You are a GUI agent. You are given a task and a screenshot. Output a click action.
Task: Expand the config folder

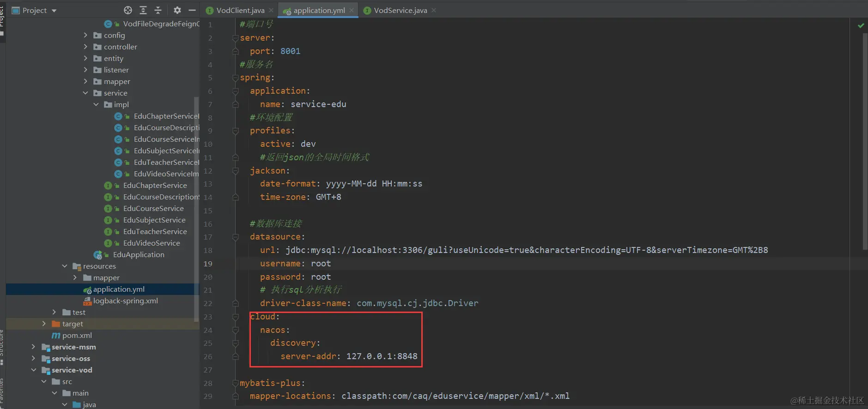click(85, 35)
